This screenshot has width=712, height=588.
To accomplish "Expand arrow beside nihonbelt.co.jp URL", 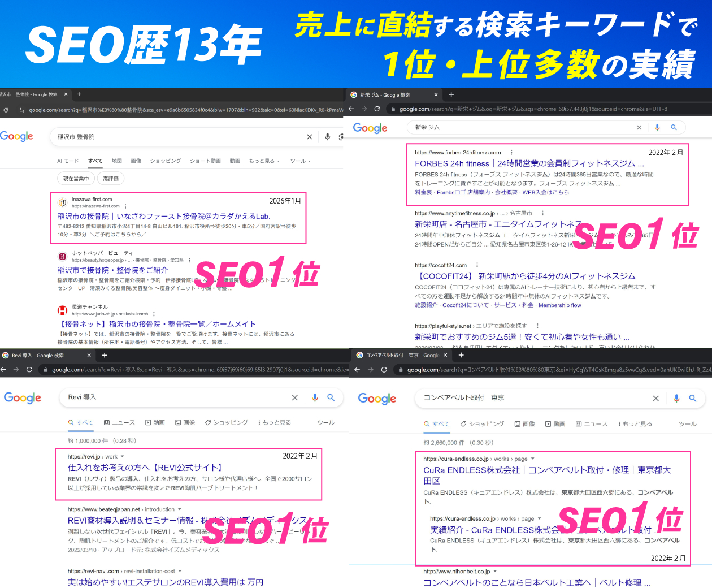I will coord(495,572).
